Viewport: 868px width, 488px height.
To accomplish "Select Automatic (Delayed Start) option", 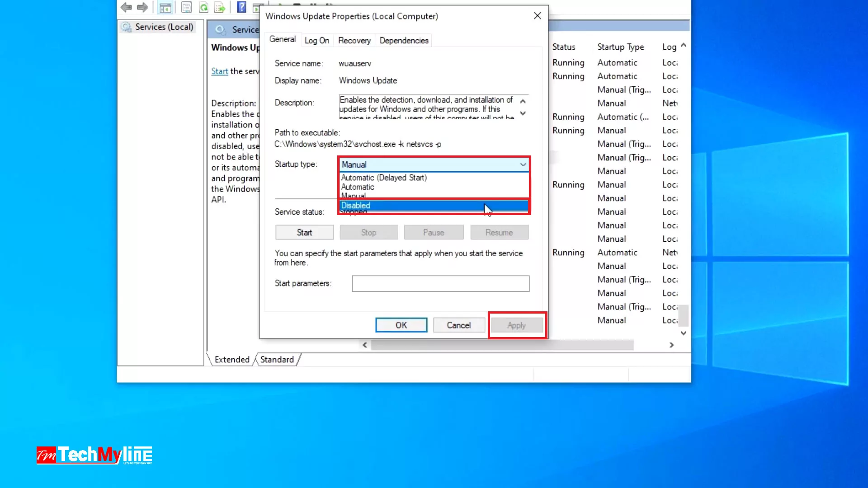I will point(384,178).
